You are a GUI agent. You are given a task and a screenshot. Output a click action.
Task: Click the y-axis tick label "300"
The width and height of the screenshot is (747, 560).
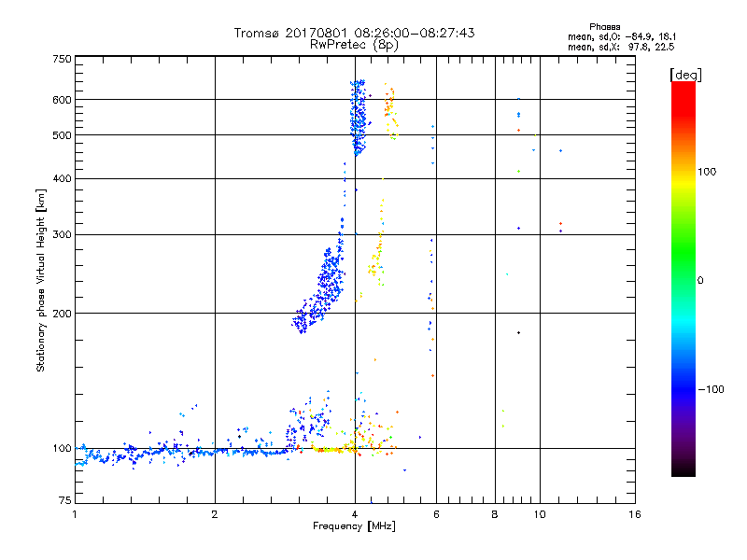[x=63, y=235]
